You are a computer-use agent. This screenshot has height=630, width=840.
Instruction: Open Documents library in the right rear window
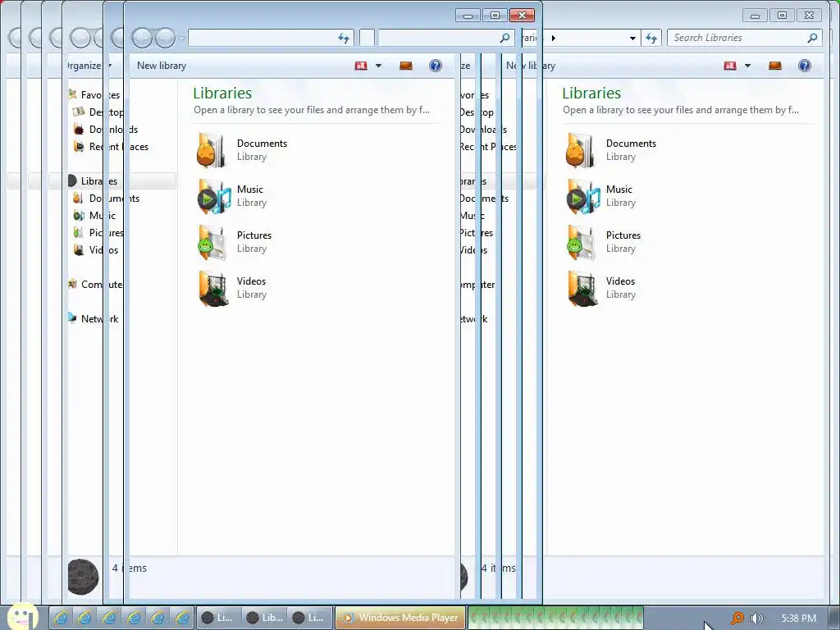point(611,150)
